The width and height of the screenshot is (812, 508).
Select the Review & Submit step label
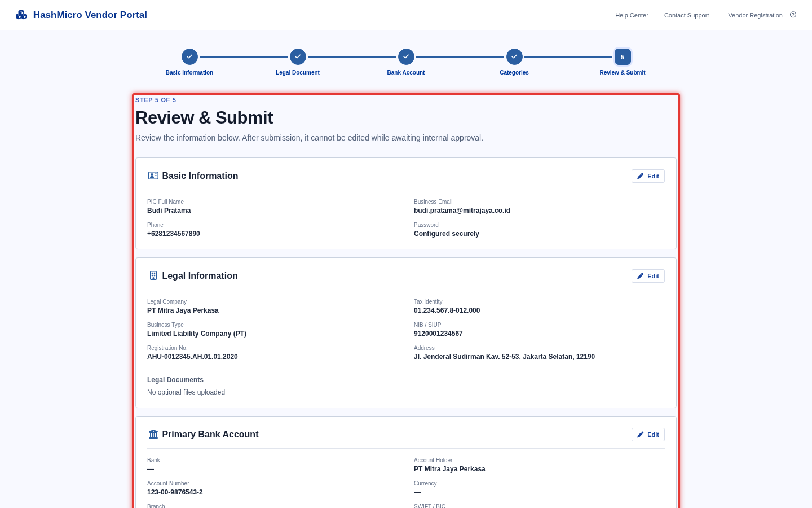tap(623, 72)
